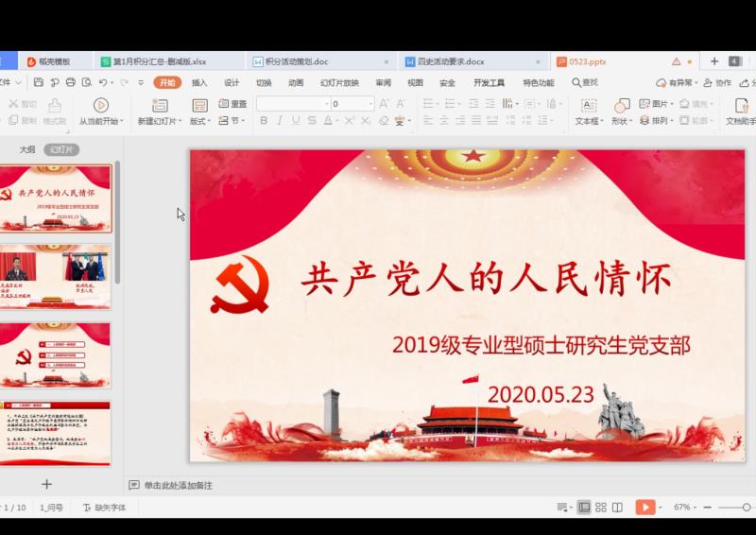Click the 新建幻灯片 new slide icon
The image size is (756, 535).
(157, 105)
